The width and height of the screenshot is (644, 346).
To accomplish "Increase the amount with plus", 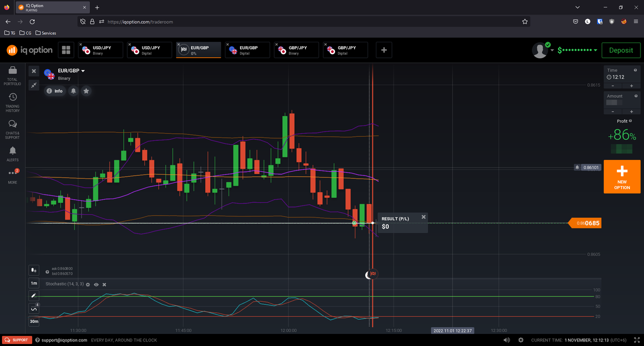I will 631,112.
